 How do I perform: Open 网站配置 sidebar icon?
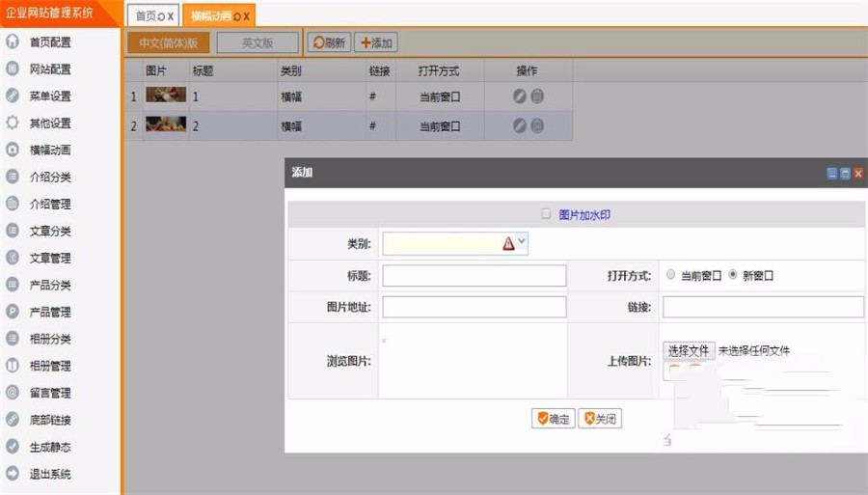click(13, 69)
